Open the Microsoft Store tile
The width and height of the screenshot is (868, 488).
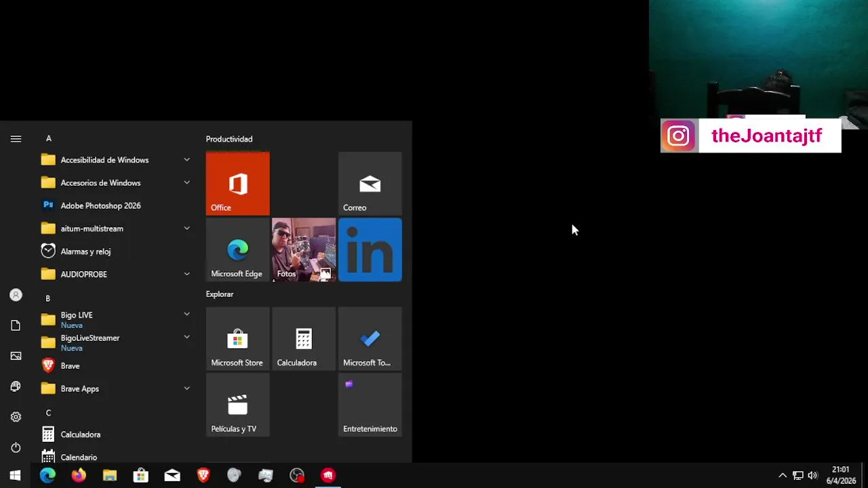237,339
